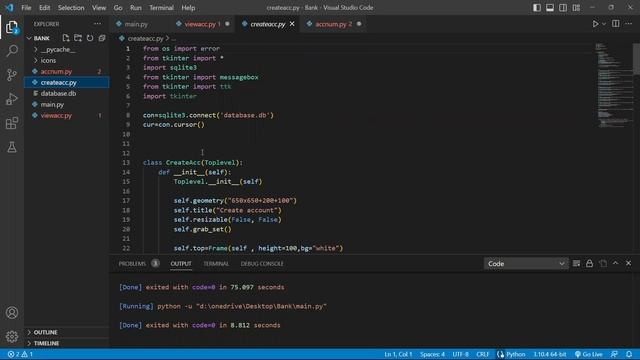Toggle the primary side bar
Screen dimensions: 640x360
[x=537, y=8]
